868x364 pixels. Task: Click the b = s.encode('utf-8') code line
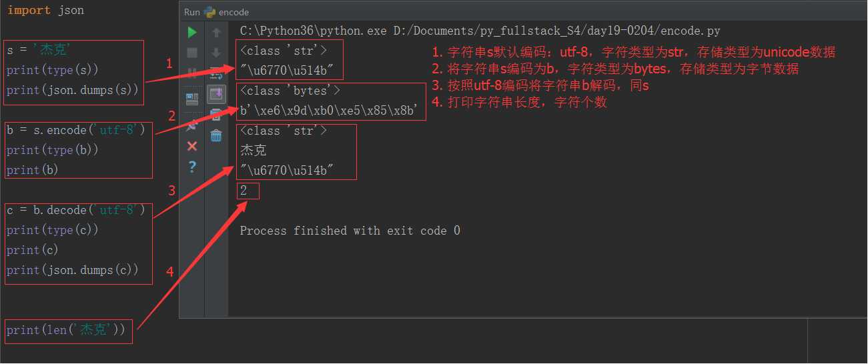click(x=76, y=130)
